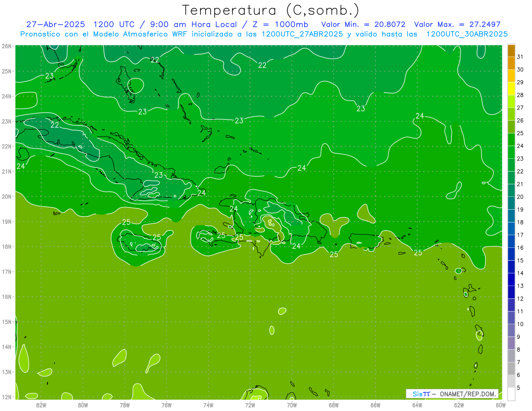Click the '26N' latitude label
The image size is (532, 411).
[7, 46]
